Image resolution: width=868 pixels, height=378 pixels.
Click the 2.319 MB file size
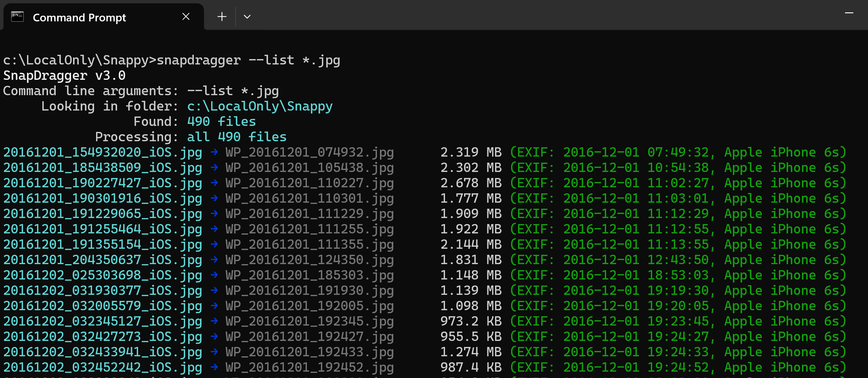(471, 152)
